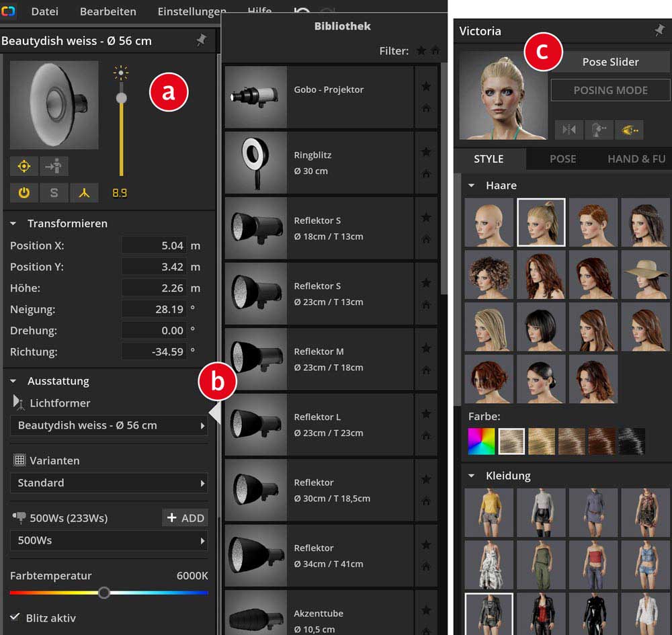Viewport: 672px width, 635px height.
Task: Favorite the Gobo - Projektor item with star
Action: point(426,87)
